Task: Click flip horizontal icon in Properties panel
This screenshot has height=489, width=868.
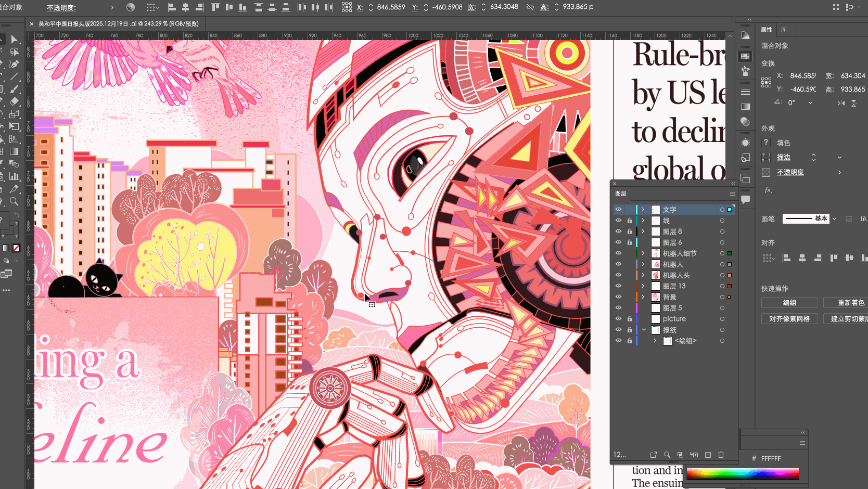Action: (x=841, y=103)
